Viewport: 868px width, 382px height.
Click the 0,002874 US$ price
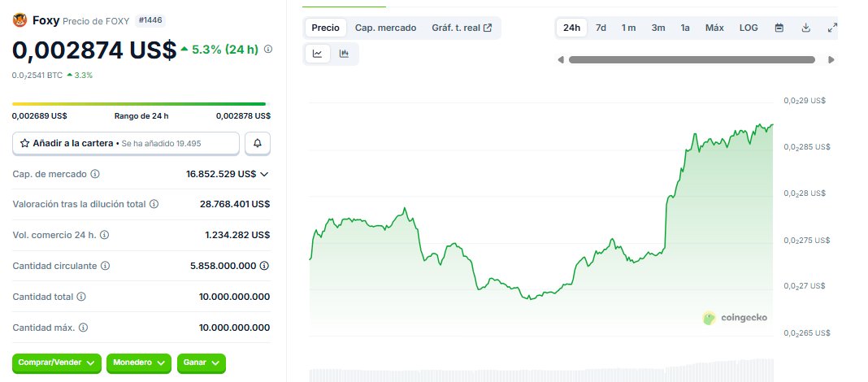coord(94,50)
